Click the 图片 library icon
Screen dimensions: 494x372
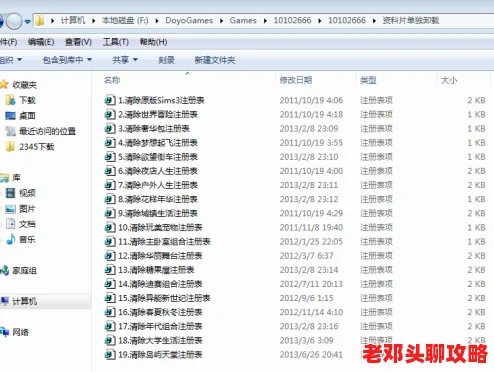click(x=10, y=209)
